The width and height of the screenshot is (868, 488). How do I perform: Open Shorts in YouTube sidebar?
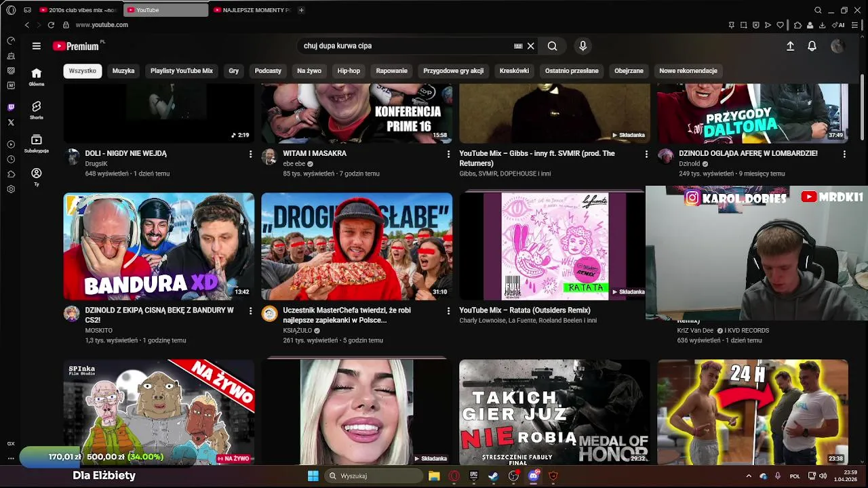(37, 110)
